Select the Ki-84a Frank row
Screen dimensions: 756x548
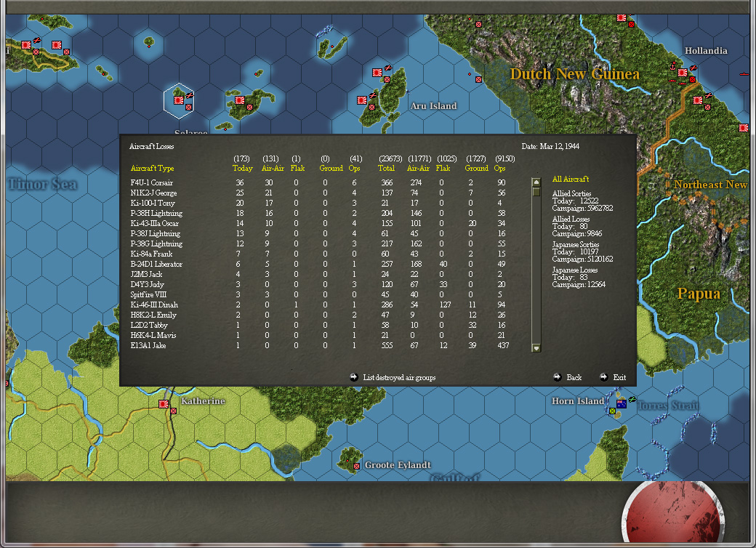pos(320,254)
